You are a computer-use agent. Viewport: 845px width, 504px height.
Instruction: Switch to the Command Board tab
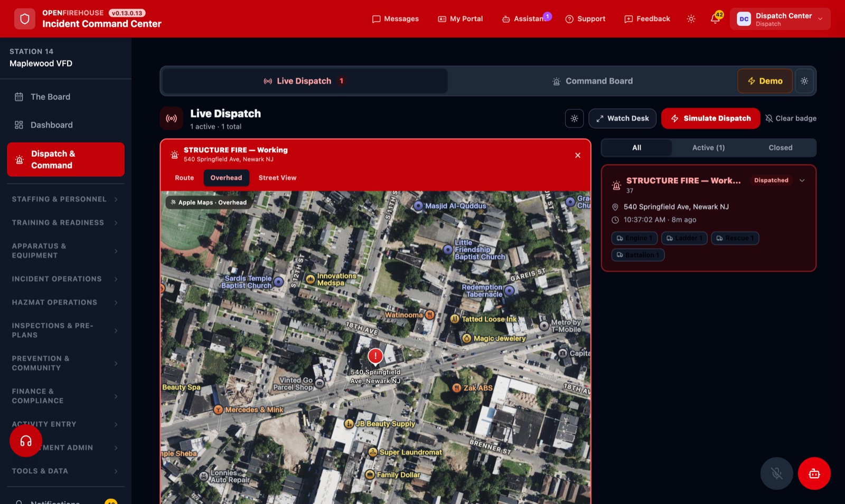pyautogui.click(x=592, y=81)
